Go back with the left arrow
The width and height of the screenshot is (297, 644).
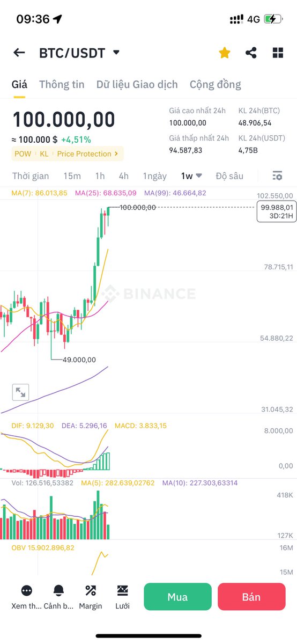pos(19,53)
